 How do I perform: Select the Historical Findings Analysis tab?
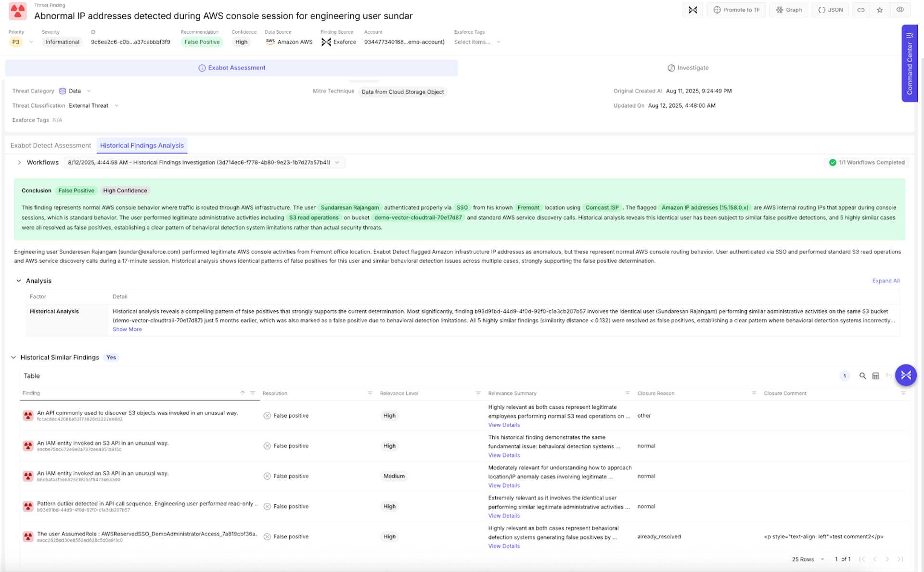click(142, 145)
